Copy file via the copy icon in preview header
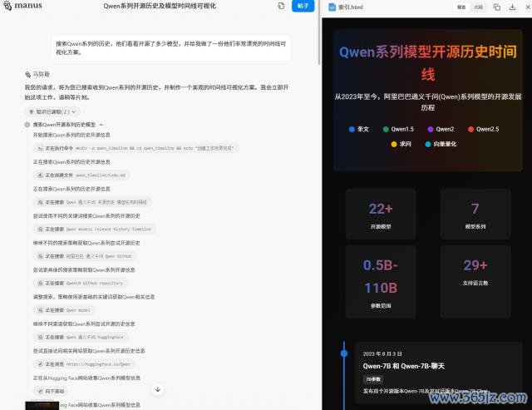 click(497, 7)
